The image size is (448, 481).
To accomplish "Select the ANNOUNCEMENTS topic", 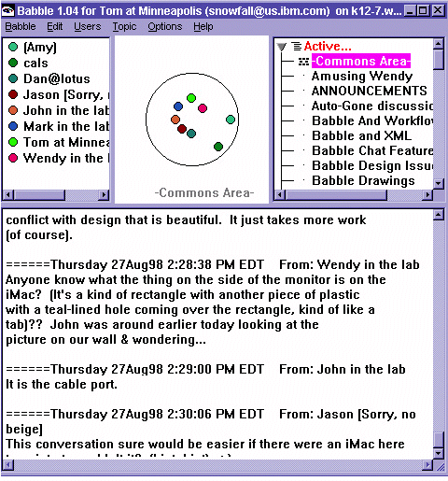I will [370, 91].
